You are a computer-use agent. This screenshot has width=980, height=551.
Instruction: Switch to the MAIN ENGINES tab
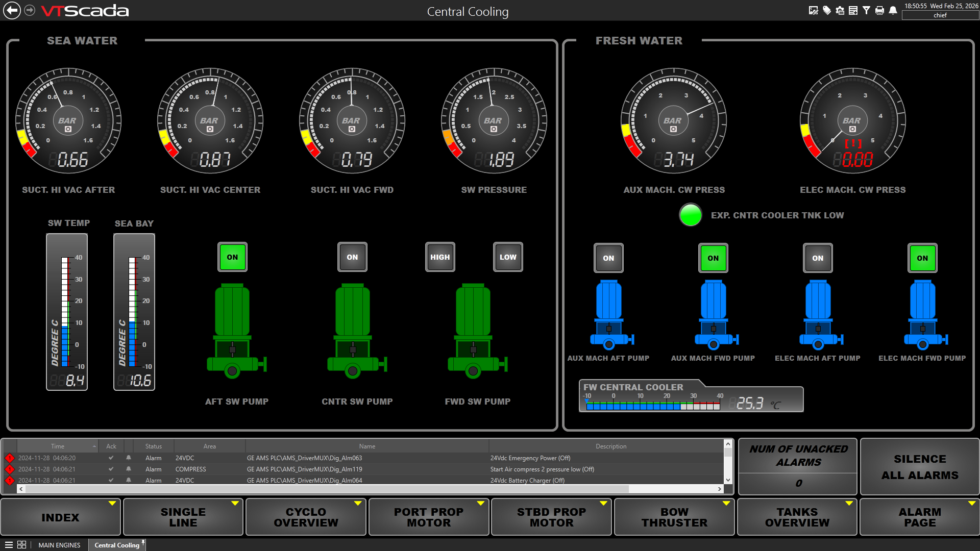tap(59, 545)
